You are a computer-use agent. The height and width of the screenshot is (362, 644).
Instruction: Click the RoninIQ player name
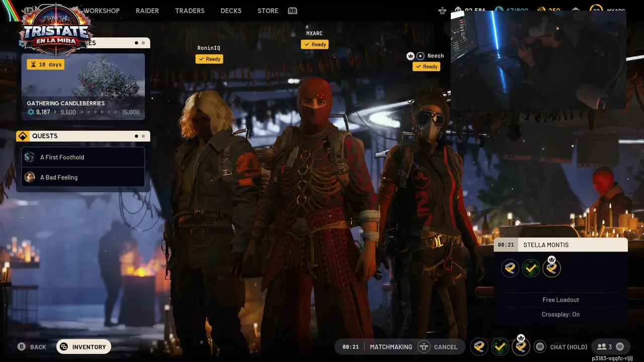[x=209, y=48]
